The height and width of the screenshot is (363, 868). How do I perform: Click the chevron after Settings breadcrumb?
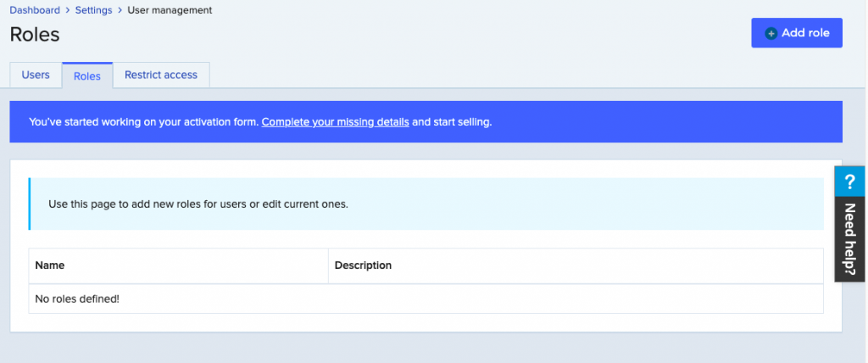point(120,10)
